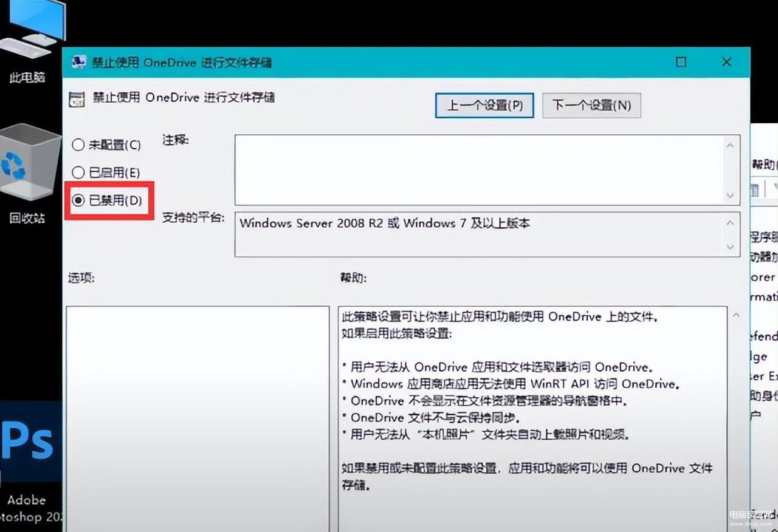Click the policy dialog title bar icon
This screenshot has height=532, width=778.
coord(78,62)
